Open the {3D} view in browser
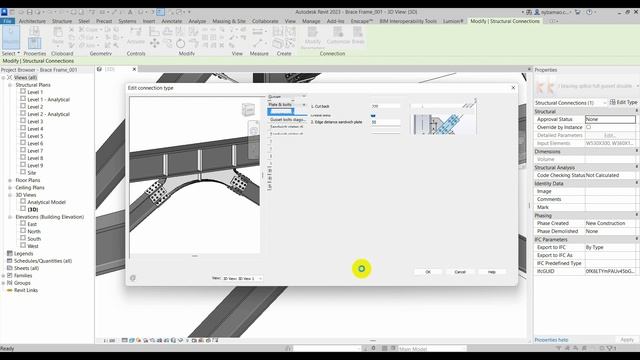This screenshot has width=640, height=360. (33, 209)
